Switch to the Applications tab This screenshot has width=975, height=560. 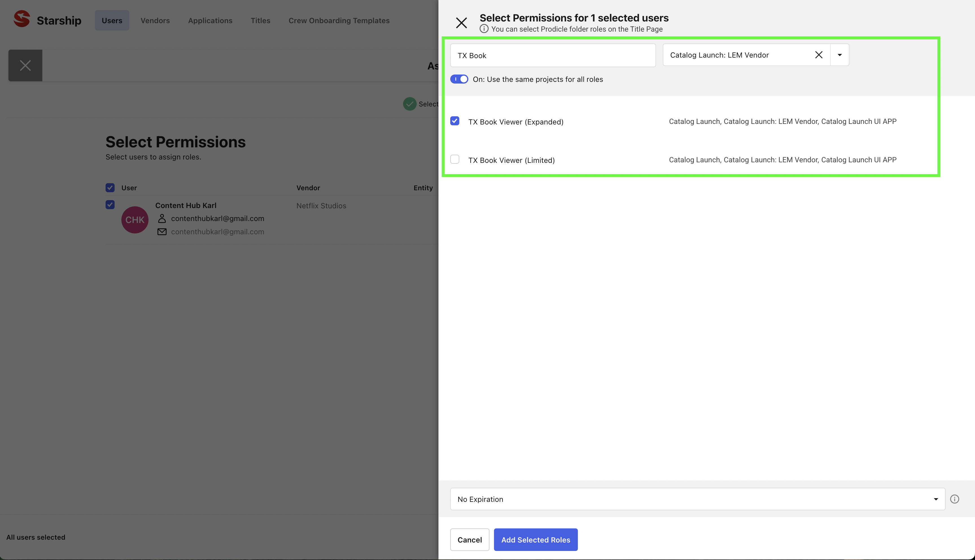[210, 20]
